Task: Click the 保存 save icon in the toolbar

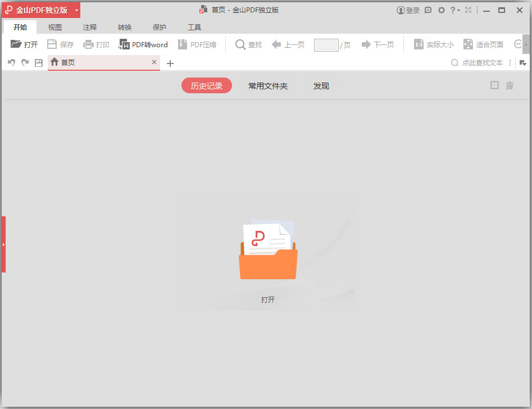Action: tap(52, 44)
